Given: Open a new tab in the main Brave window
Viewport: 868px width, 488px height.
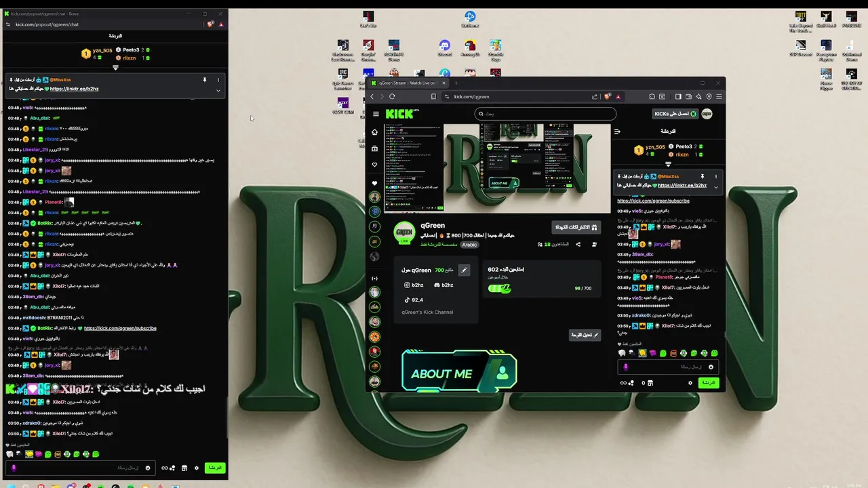Looking at the screenshot, I should coord(456,83).
